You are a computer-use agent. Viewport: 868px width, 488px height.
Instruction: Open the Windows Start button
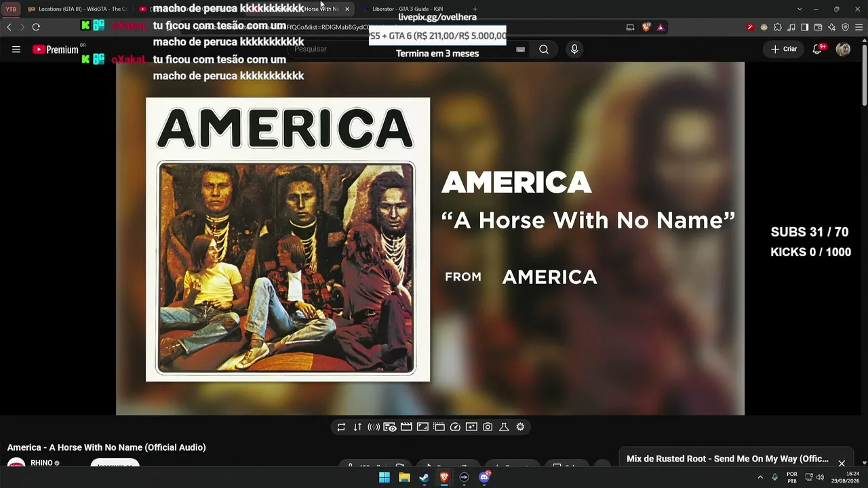tap(384, 477)
